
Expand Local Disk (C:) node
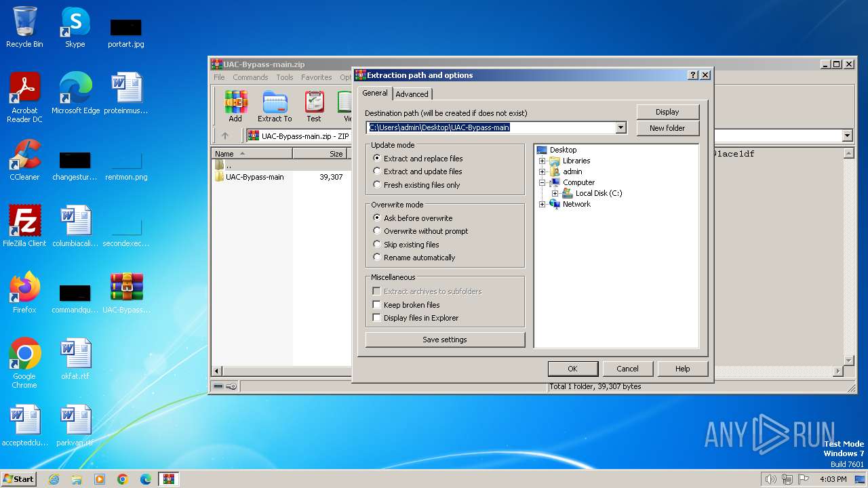pyautogui.click(x=555, y=193)
